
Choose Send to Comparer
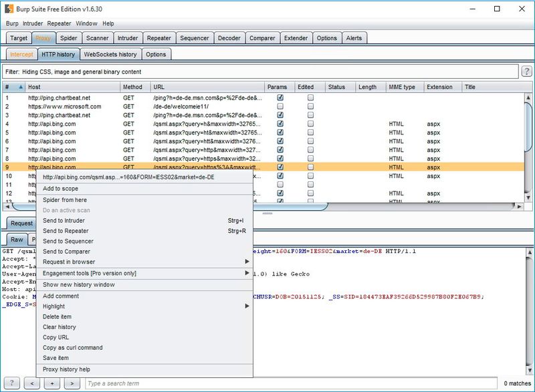tap(144, 252)
